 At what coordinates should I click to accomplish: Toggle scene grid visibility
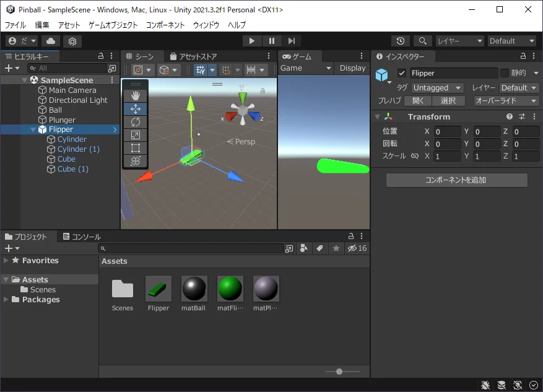201,70
